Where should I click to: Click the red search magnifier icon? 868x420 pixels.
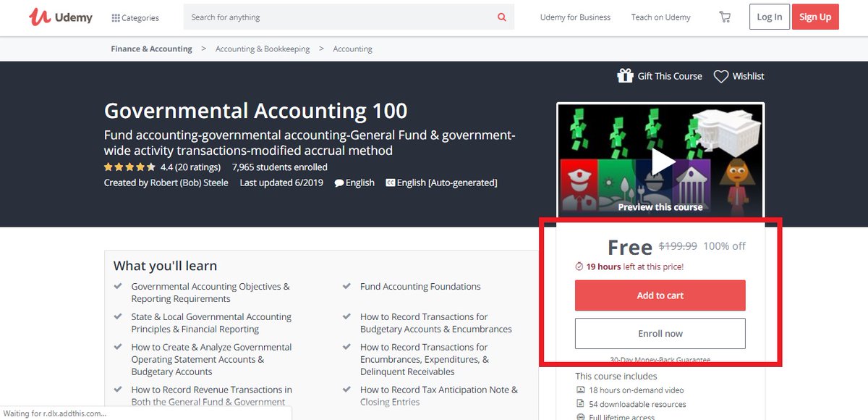(502, 17)
